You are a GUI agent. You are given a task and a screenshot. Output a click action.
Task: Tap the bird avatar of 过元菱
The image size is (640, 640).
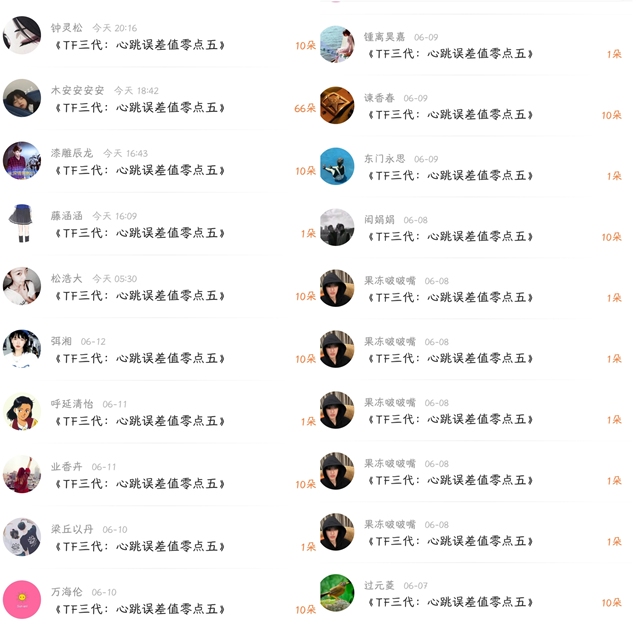coord(337,593)
